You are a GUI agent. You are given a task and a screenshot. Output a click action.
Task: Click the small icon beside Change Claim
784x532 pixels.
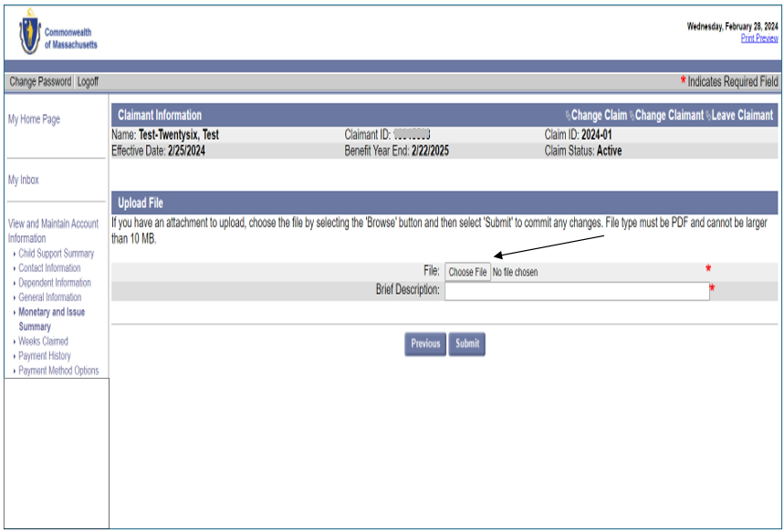coord(568,116)
